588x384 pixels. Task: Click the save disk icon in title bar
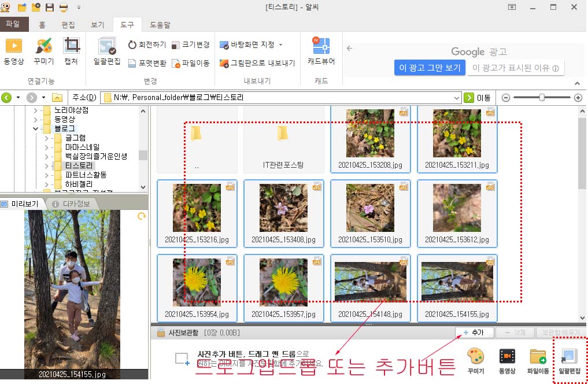pyautogui.click(x=50, y=7)
